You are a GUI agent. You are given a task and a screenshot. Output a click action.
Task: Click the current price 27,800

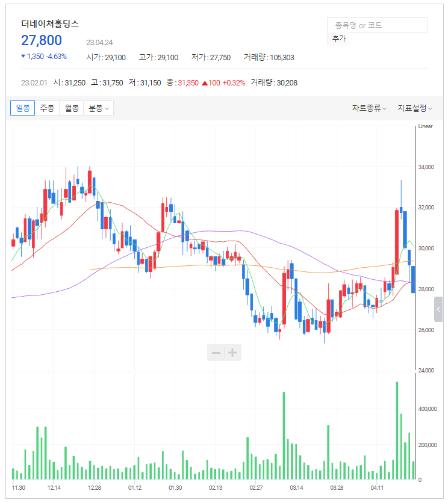click(42, 40)
